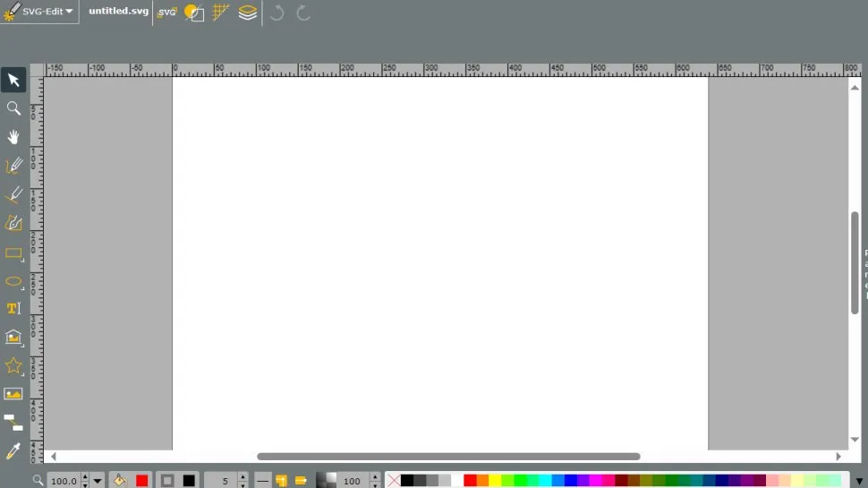Open the zoom level dropdown
The width and height of the screenshot is (868, 488).
[x=98, y=481]
